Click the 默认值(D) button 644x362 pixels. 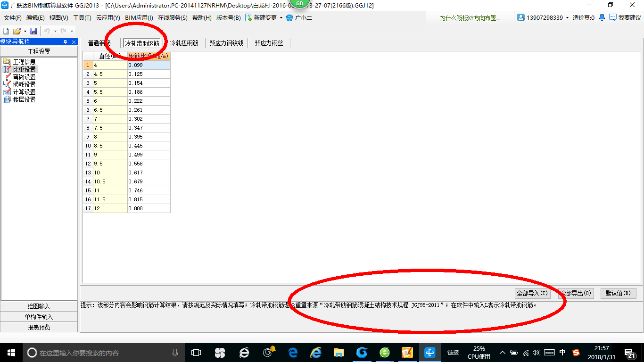619,293
